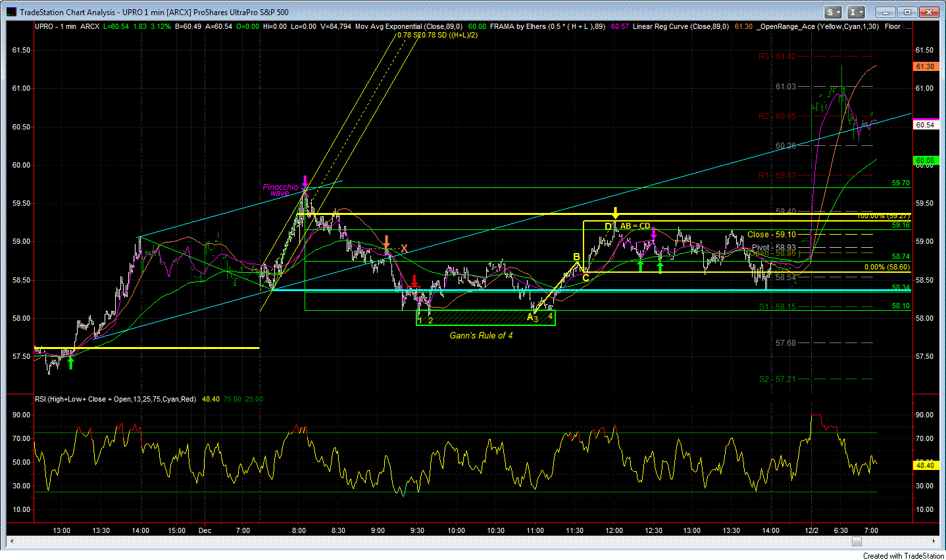Click the 'R1 - 59.87' resistance label
The image size is (946, 560).
(x=777, y=175)
